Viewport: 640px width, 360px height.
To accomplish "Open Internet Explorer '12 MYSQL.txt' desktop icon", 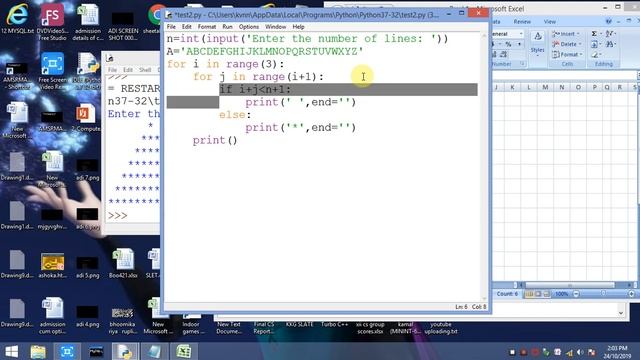I will pos(17,18).
